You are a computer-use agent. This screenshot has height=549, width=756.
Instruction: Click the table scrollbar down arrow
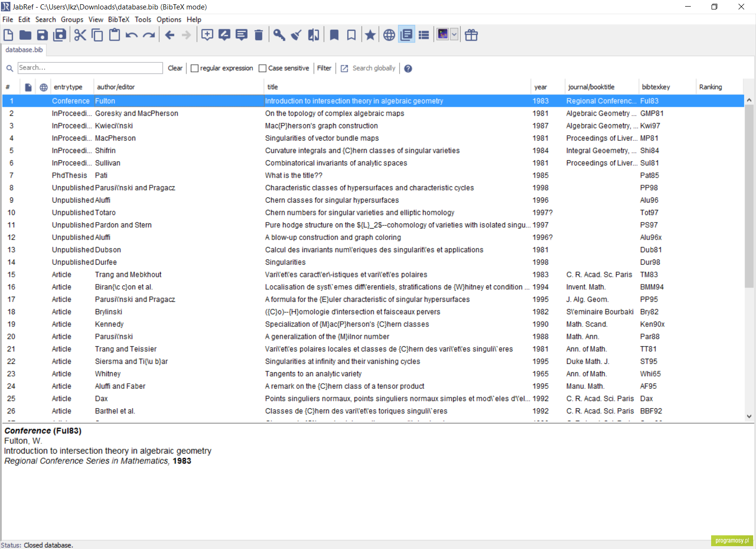tap(749, 416)
